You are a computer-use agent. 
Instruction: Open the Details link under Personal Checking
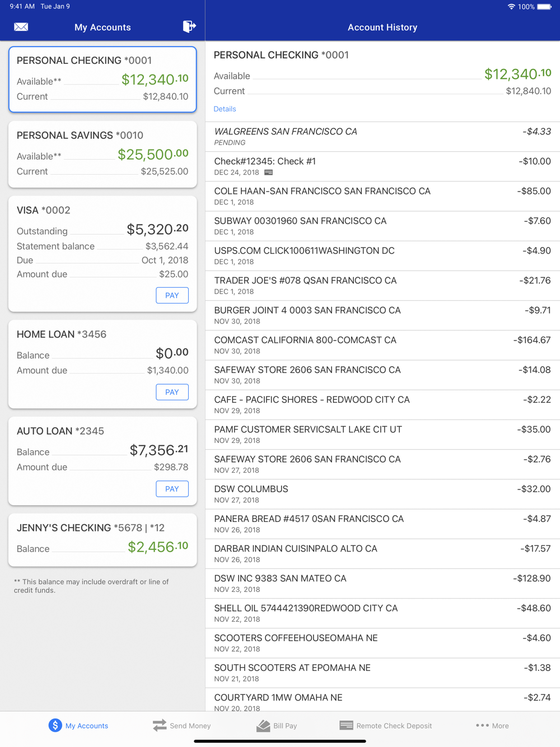pyautogui.click(x=225, y=109)
